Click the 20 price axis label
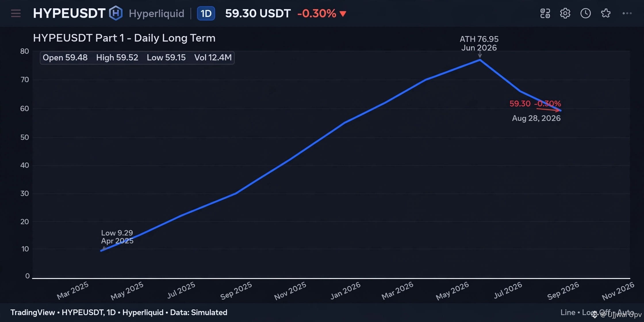 (x=24, y=221)
